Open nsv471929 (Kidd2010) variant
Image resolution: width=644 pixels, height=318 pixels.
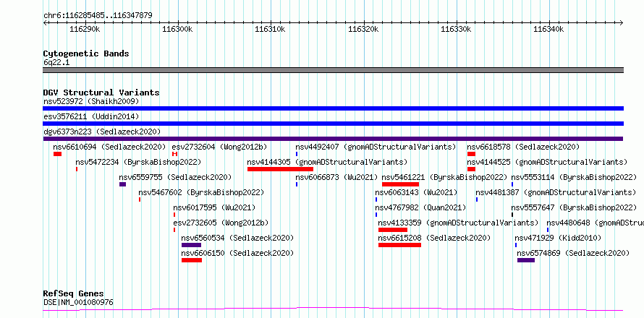point(558,238)
